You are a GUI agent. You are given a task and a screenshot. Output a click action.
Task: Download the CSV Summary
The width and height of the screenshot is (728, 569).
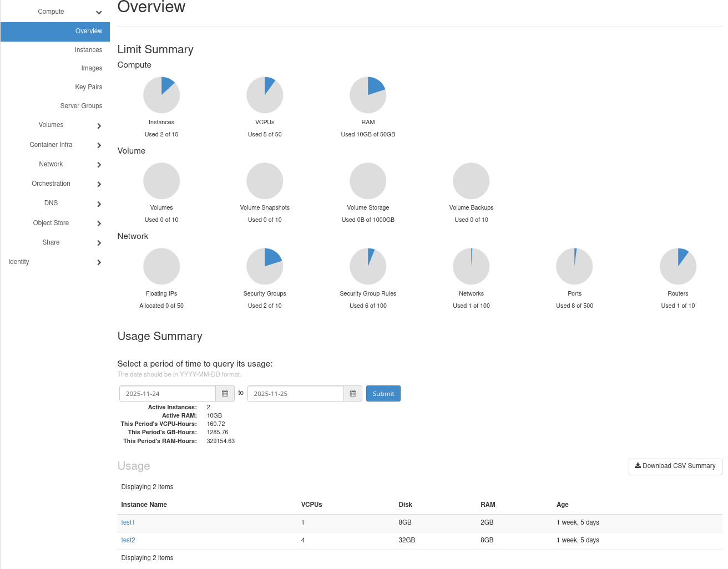pos(675,466)
